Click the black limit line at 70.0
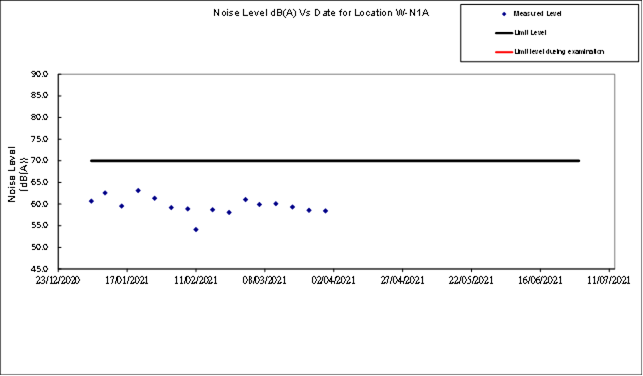This screenshot has height=376, width=643. (x=335, y=161)
